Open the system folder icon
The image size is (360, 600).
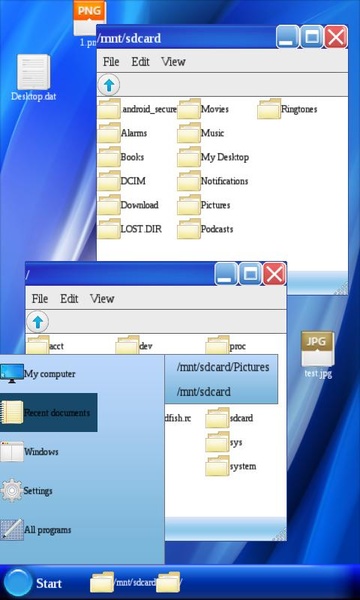pyautogui.click(x=217, y=466)
